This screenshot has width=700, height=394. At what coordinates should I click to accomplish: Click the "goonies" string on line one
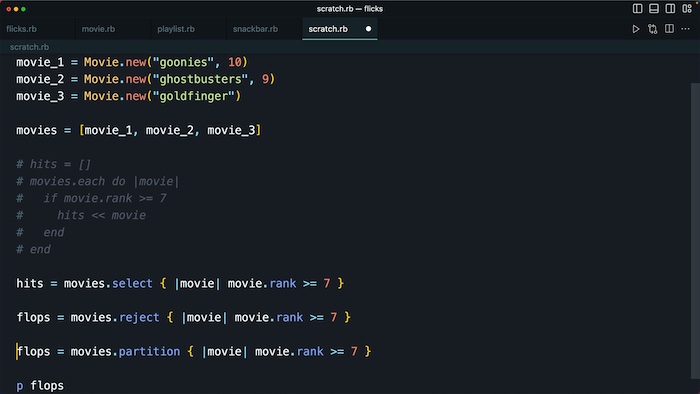tap(183, 62)
